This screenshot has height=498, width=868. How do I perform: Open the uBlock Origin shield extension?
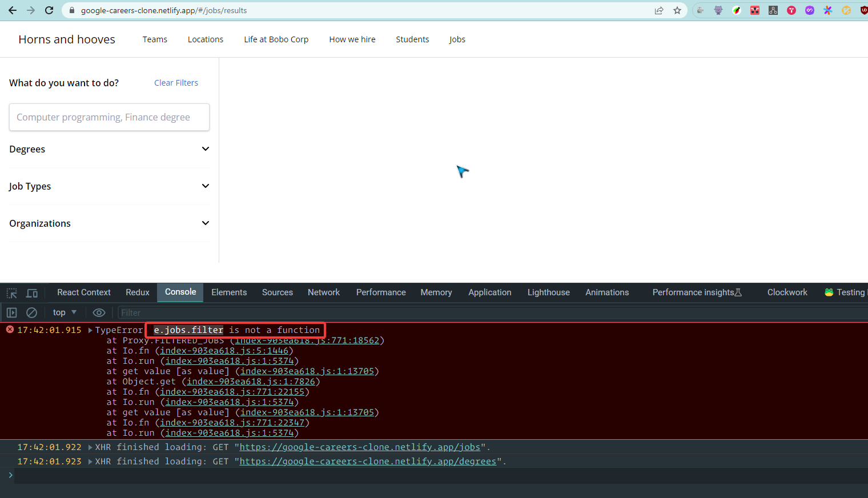point(864,10)
